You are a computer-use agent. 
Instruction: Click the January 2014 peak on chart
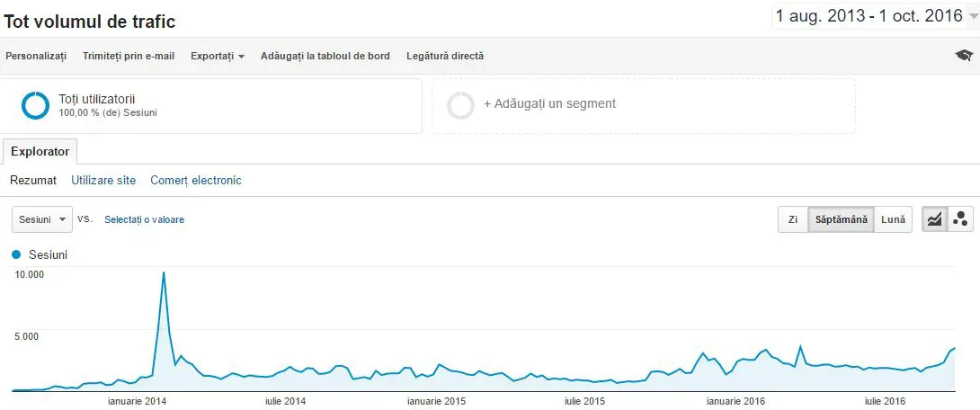tap(164, 272)
